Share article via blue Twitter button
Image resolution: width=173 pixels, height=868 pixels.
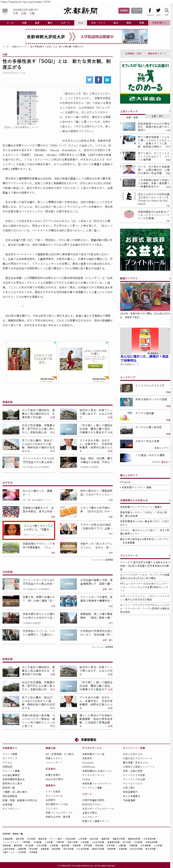(x=89, y=80)
